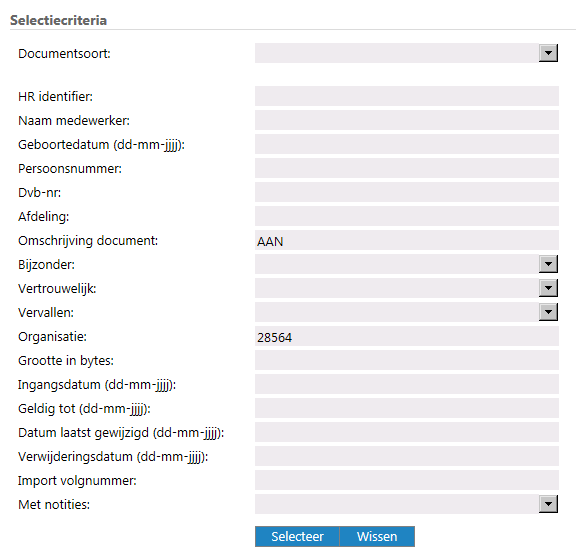Click the Ingangsdatum input field
This screenshot has width=576, height=556.
pyautogui.click(x=407, y=384)
